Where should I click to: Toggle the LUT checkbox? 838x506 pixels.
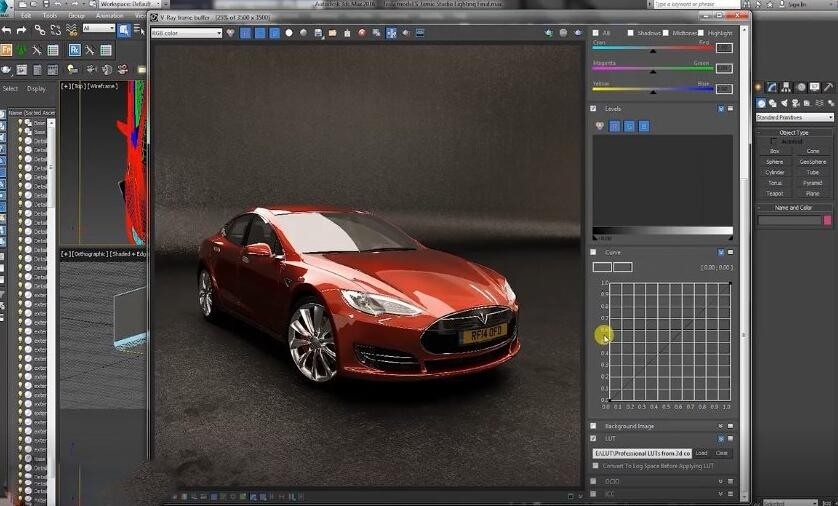coord(593,439)
